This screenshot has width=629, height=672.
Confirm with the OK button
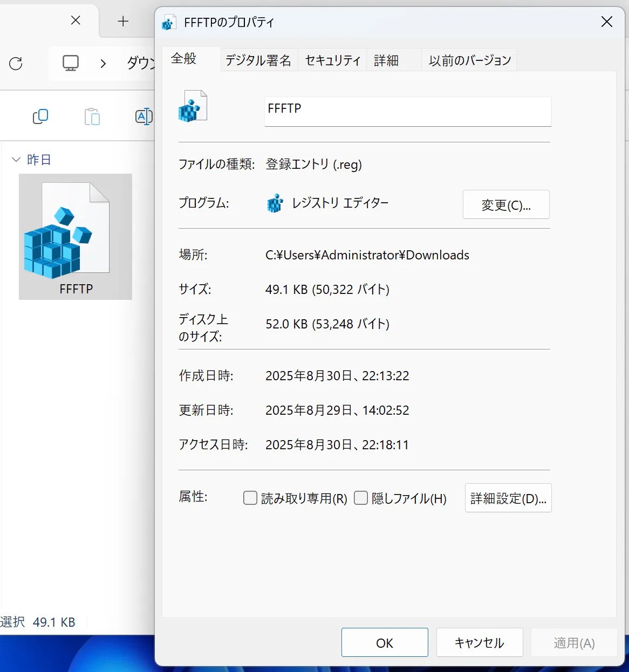click(385, 642)
